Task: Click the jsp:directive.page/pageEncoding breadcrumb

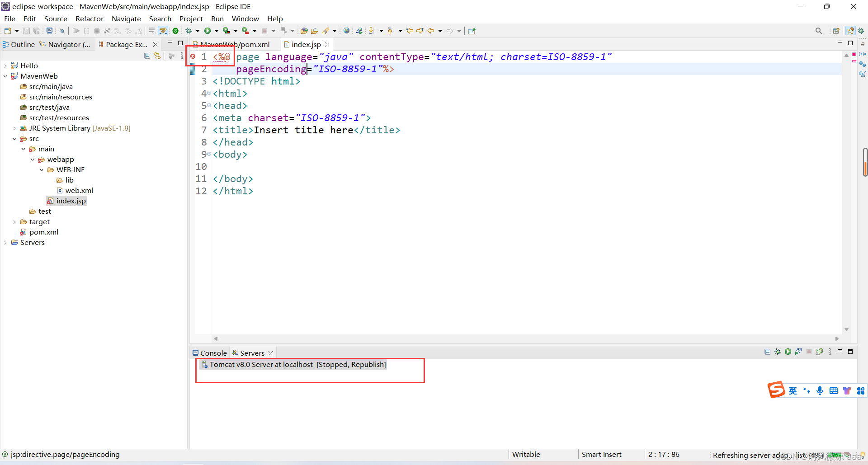Action: [x=66, y=455]
